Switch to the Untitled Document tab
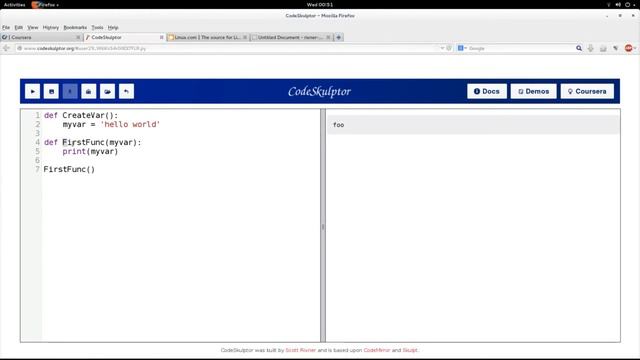The image size is (640, 360). [x=291, y=37]
